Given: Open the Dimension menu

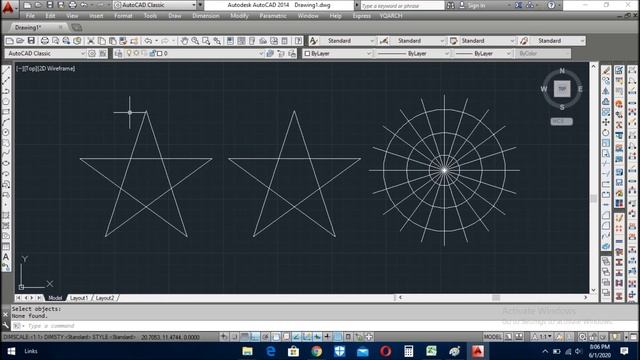Looking at the screenshot, I should pos(206,16).
